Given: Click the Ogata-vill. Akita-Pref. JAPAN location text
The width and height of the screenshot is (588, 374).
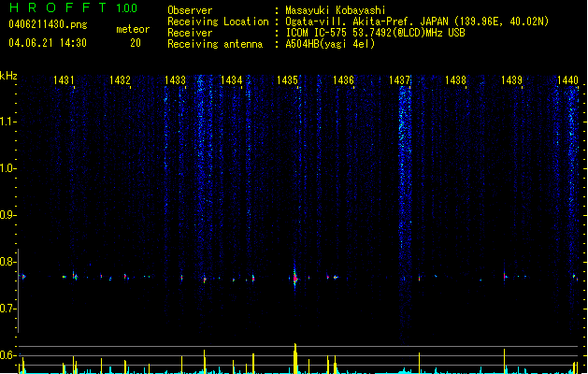Looking at the screenshot, I should (417, 22).
